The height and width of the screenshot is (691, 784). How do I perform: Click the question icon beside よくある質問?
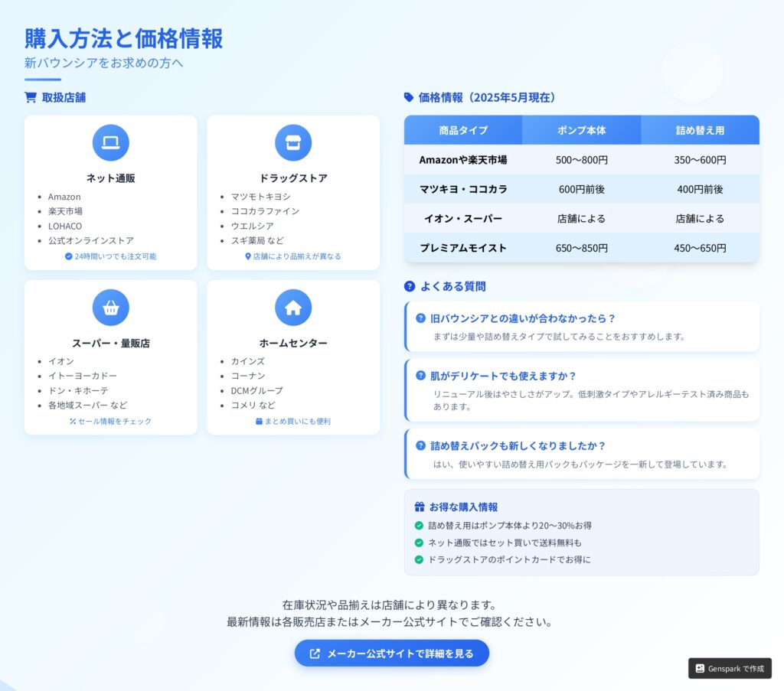(410, 286)
